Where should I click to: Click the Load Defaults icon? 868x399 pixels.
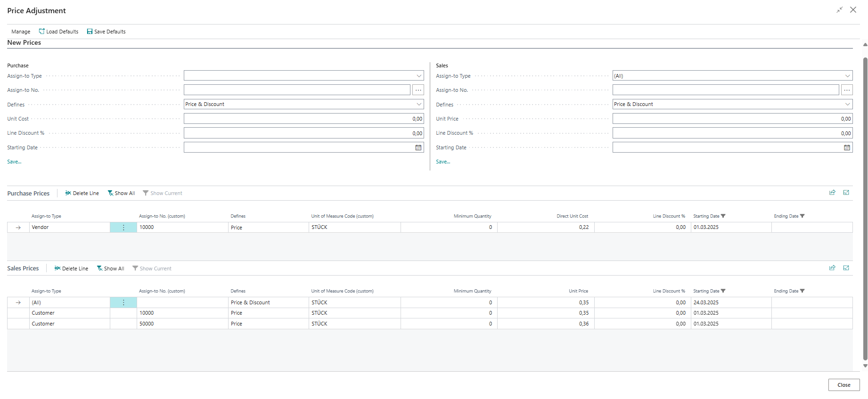pos(41,32)
